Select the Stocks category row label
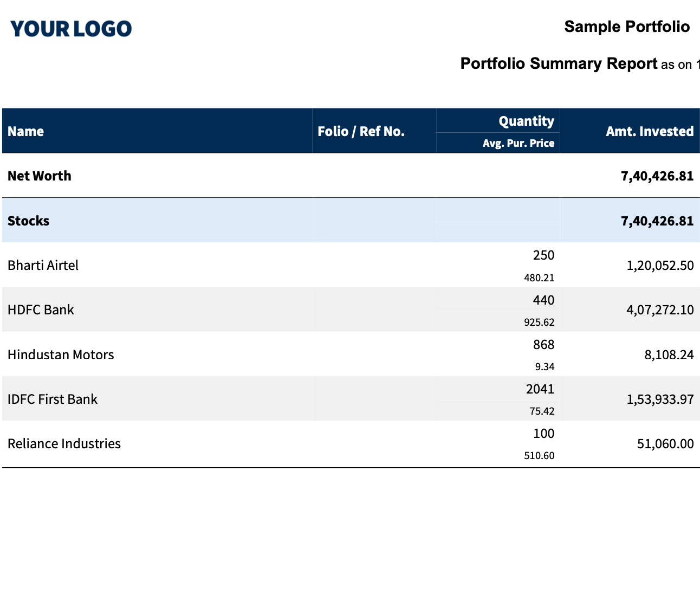This screenshot has height=606, width=700. tap(28, 221)
